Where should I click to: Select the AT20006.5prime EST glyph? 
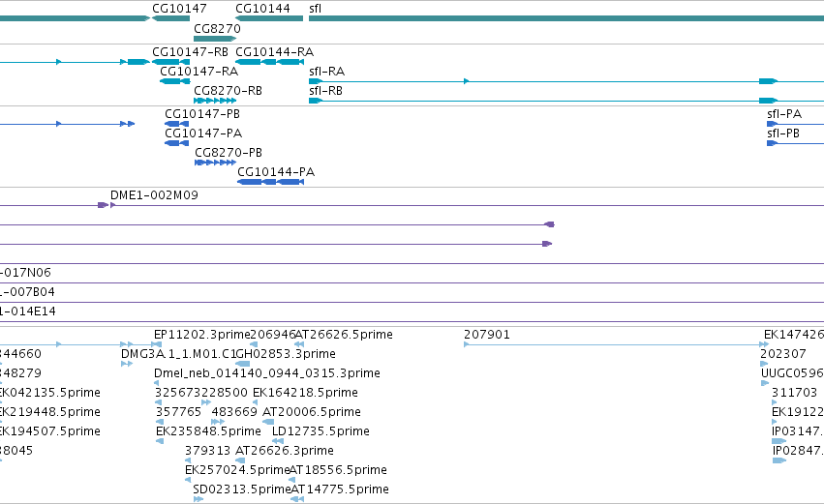(268, 422)
